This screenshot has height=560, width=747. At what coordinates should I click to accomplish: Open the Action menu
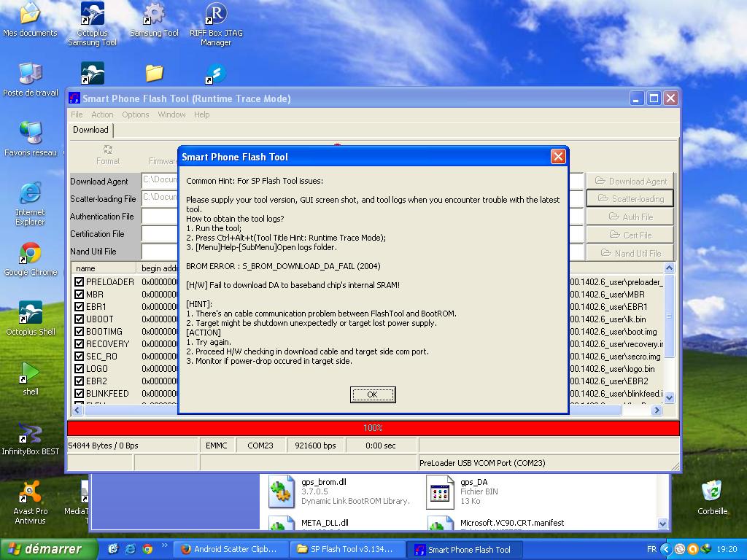[102, 114]
